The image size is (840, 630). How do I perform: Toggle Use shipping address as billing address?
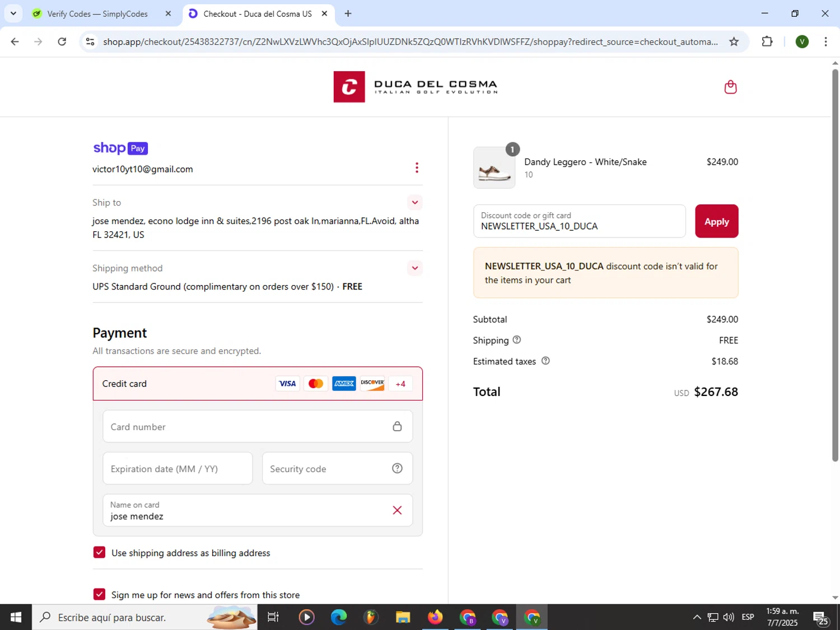(99, 552)
